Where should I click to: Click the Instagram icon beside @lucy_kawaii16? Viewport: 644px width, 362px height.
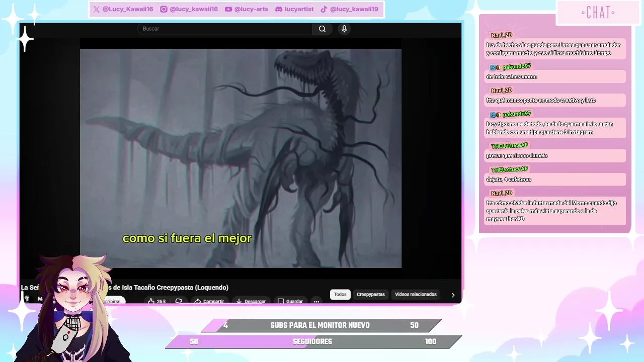[x=164, y=9]
